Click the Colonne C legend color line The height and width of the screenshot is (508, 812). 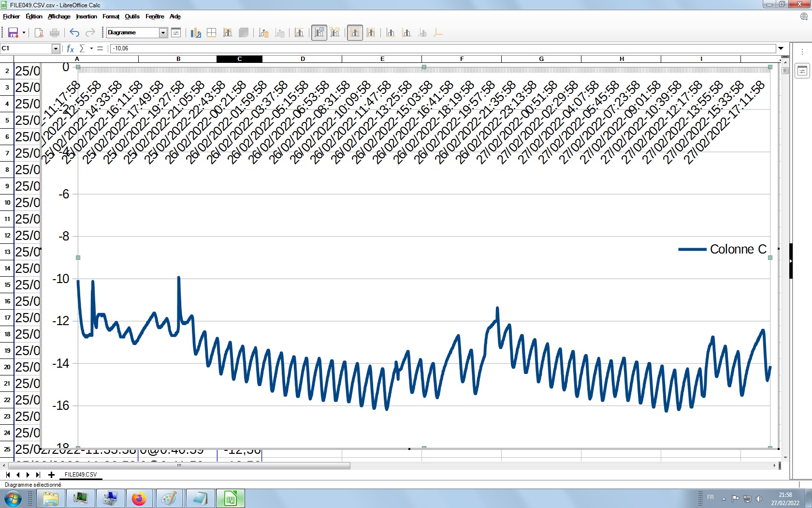692,250
